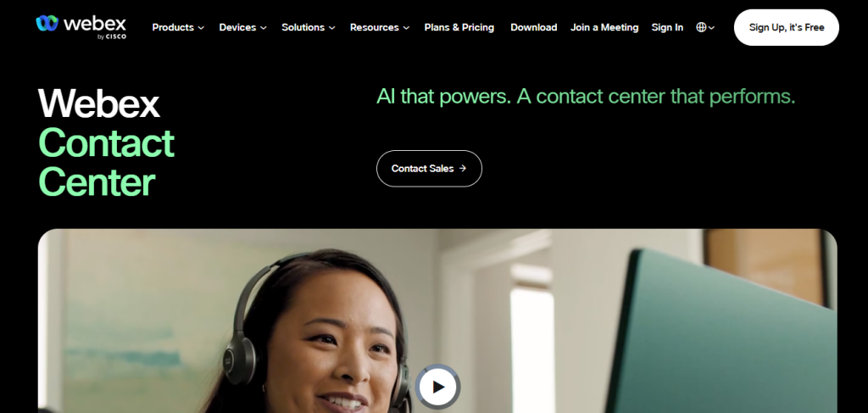This screenshot has height=413, width=868.
Task: Open the Download page
Action: click(534, 27)
